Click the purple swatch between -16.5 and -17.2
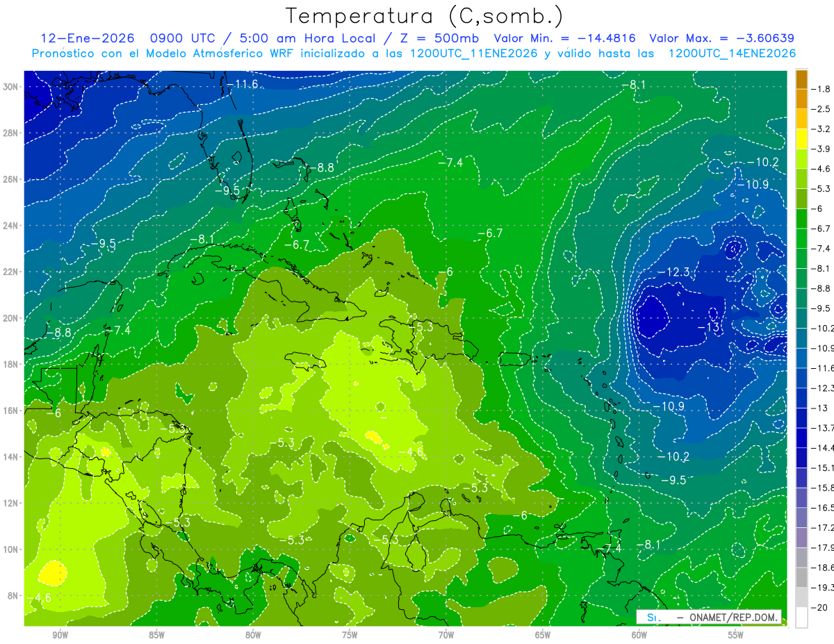Image resolution: width=834 pixels, height=644 pixels. 801,518
